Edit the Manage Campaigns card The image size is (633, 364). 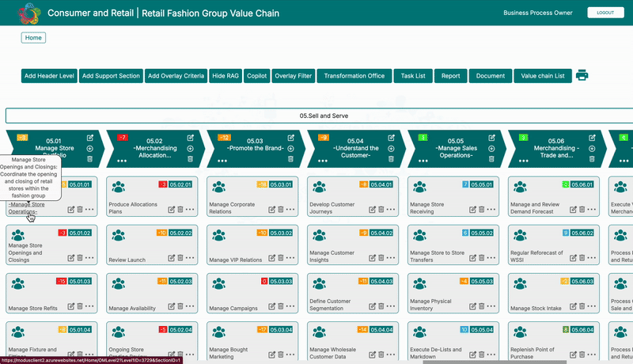click(x=272, y=306)
